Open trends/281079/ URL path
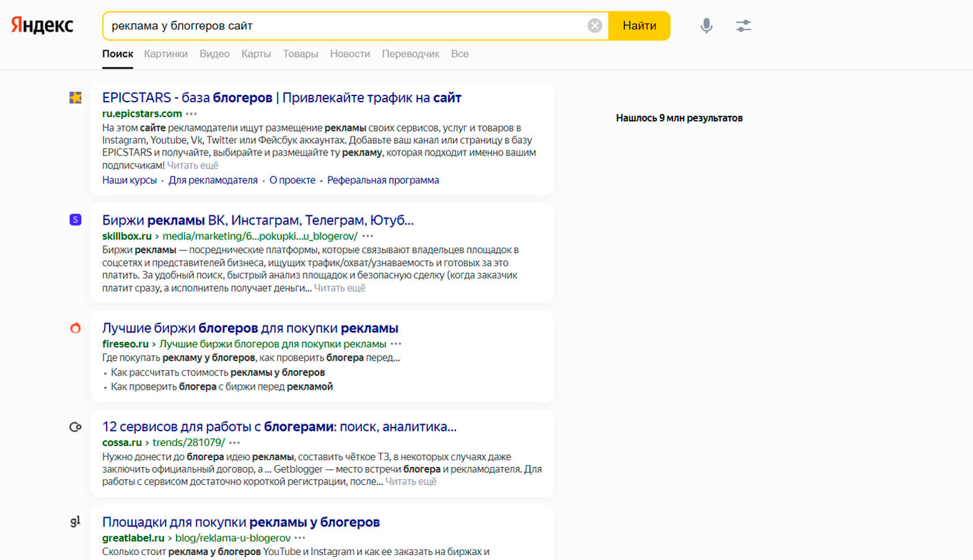The height and width of the screenshot is (560, 973). pyautogui.click(x=188, y=442)
